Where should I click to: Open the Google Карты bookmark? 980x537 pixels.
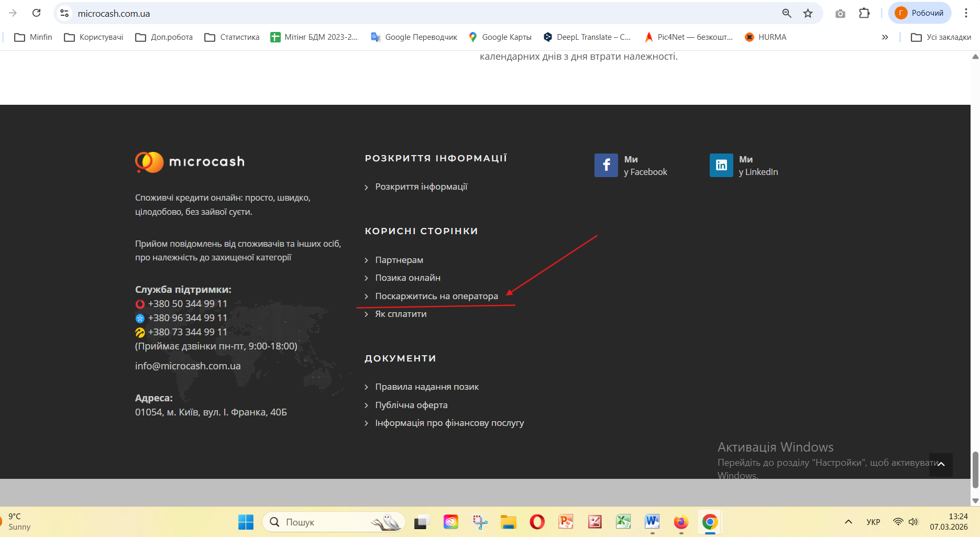tap(500, 37)
